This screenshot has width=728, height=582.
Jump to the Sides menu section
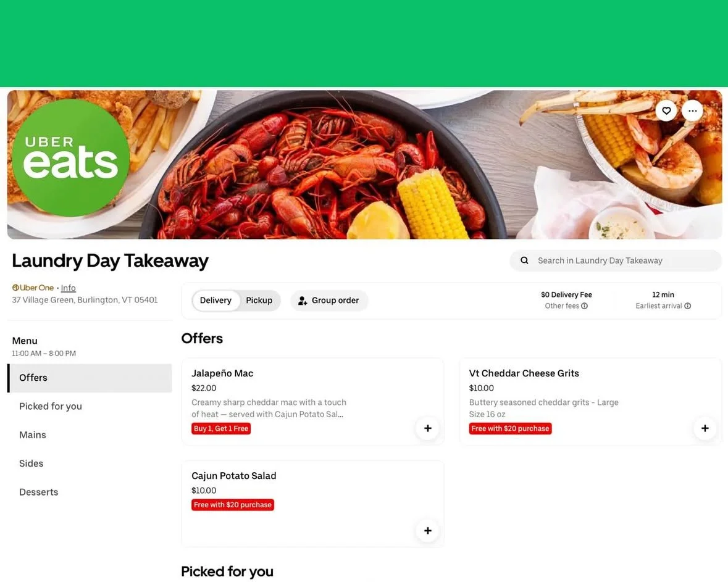click(90, 463)
